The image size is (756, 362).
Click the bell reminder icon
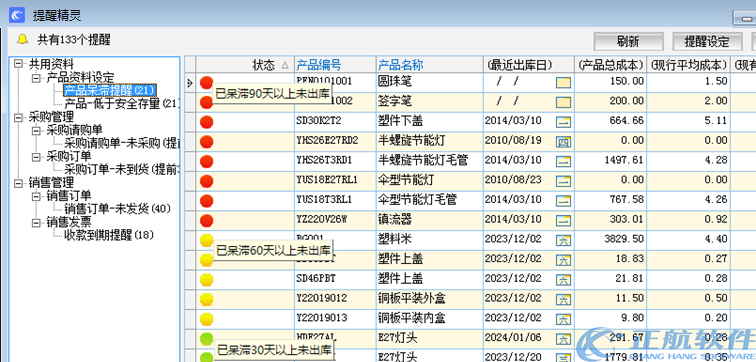pyautogui.click(x=22, y=40)
